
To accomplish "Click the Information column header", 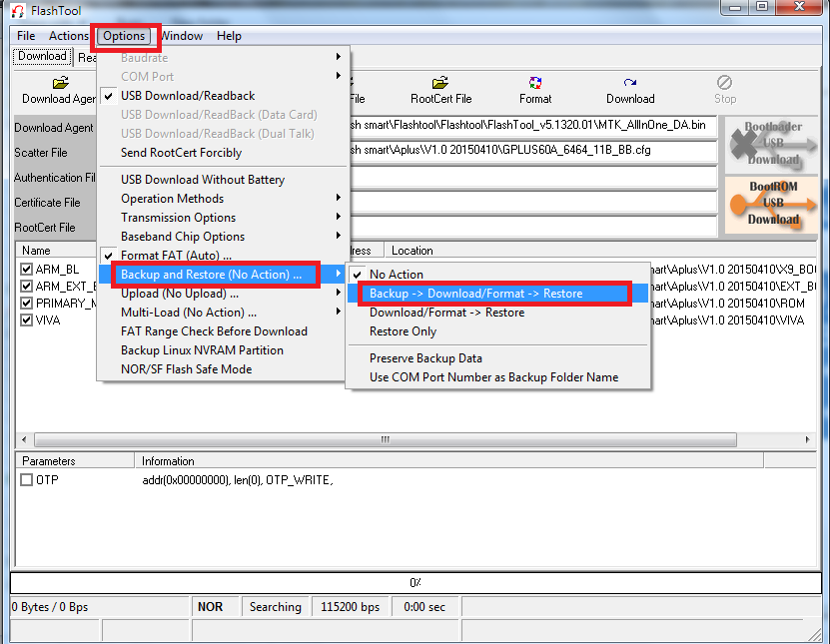I will coord(448,461).
